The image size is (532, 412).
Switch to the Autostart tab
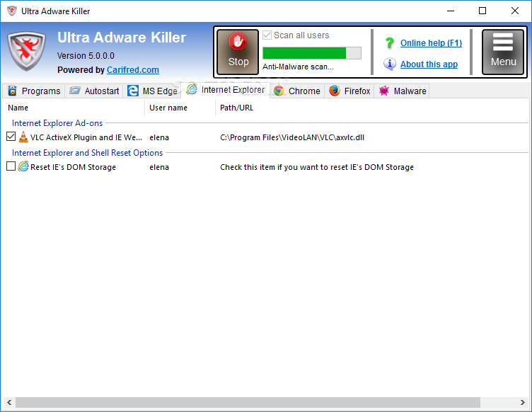pyautogui.click(x=94, y=91)
